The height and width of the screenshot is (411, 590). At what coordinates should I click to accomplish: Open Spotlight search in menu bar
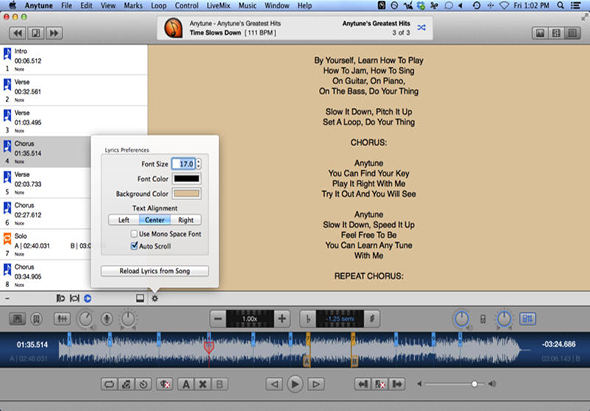(x=560, y=5)
